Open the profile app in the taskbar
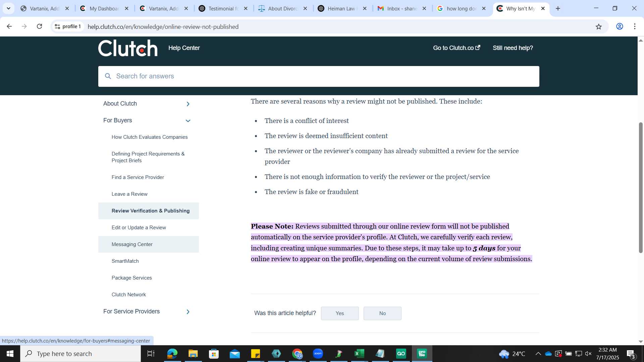The width and height of the screenshot is (644, 362). pos(422,354)
